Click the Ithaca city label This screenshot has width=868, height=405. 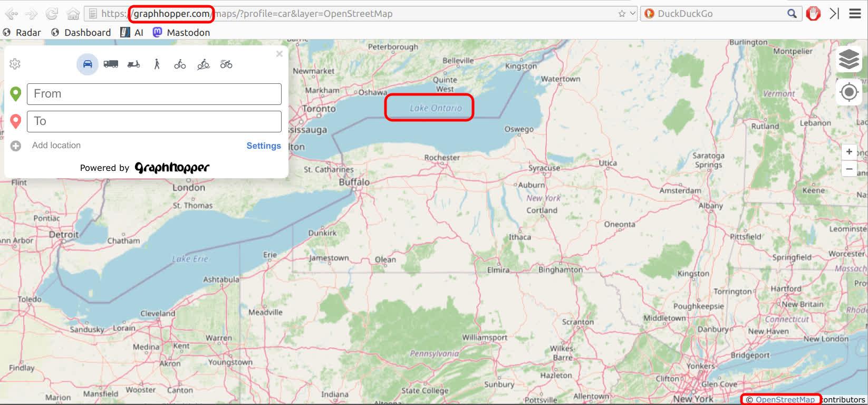point(520,237)
